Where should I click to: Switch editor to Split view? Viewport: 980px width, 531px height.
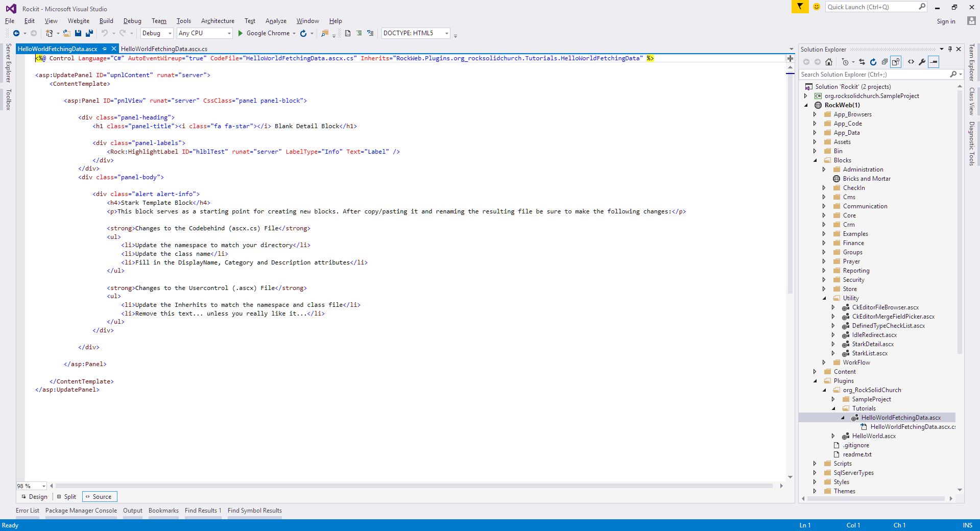point(66,497)
